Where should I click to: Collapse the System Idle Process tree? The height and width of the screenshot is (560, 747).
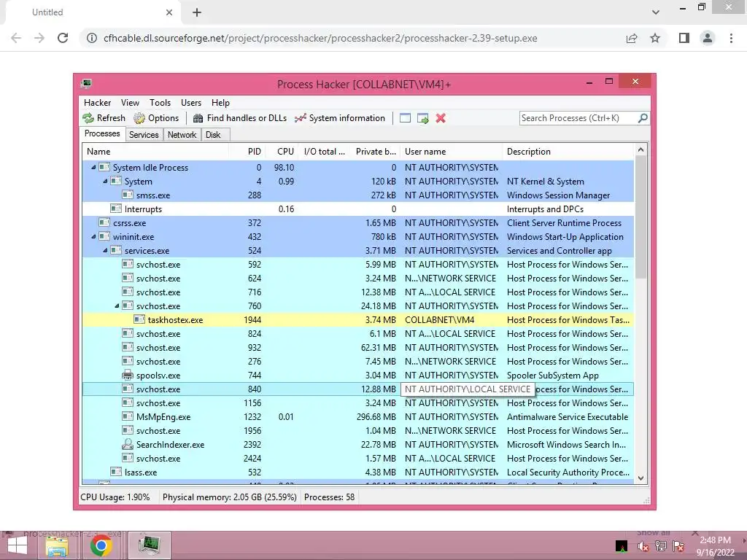(x=93, y=167)
